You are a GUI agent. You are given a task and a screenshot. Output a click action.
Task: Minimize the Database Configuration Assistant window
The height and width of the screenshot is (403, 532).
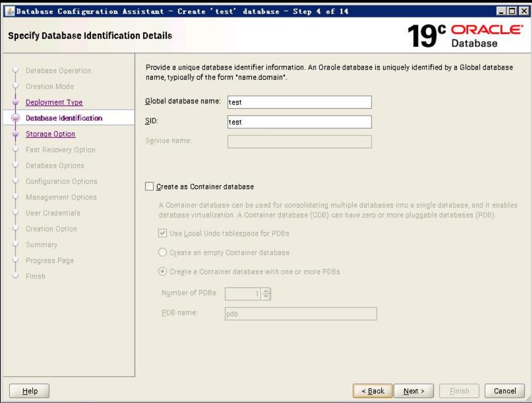501,11
